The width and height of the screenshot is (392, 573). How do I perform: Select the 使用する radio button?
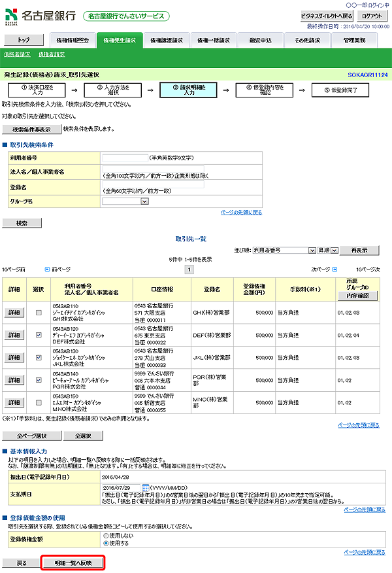(106, 544)
